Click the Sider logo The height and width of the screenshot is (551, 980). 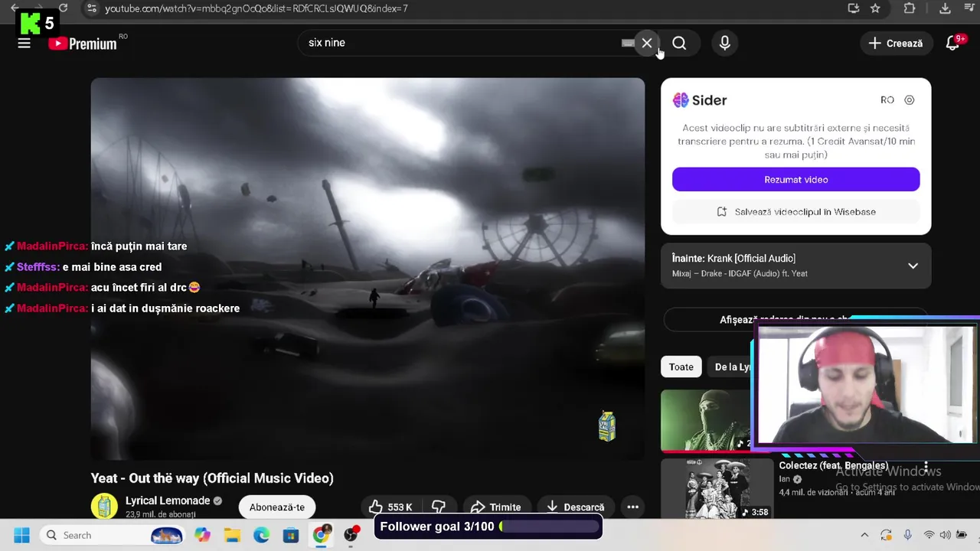[x=700, y=100]
